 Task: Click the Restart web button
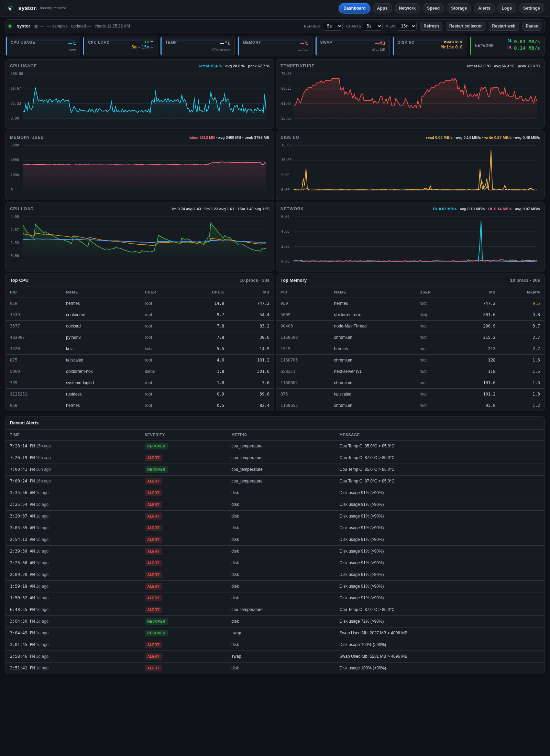coord(504,26)
